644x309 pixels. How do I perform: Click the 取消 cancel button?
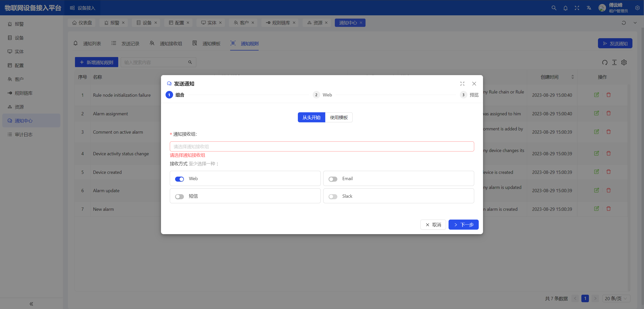433,225
